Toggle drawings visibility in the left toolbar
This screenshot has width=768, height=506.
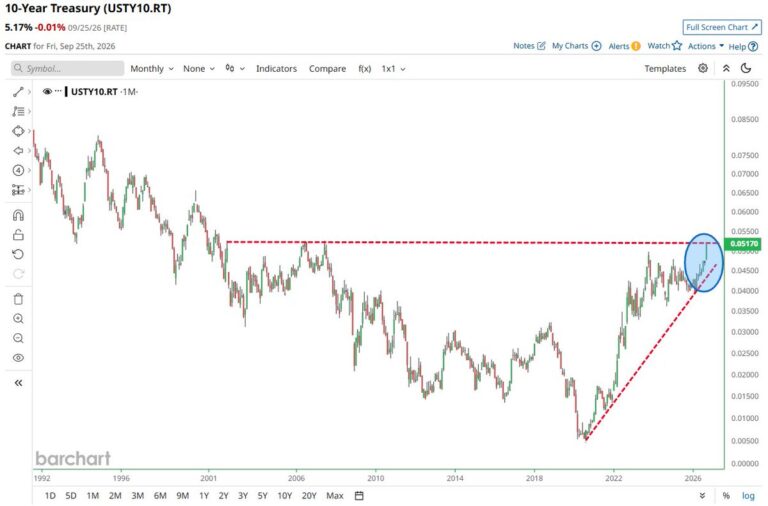pos(18,358)
